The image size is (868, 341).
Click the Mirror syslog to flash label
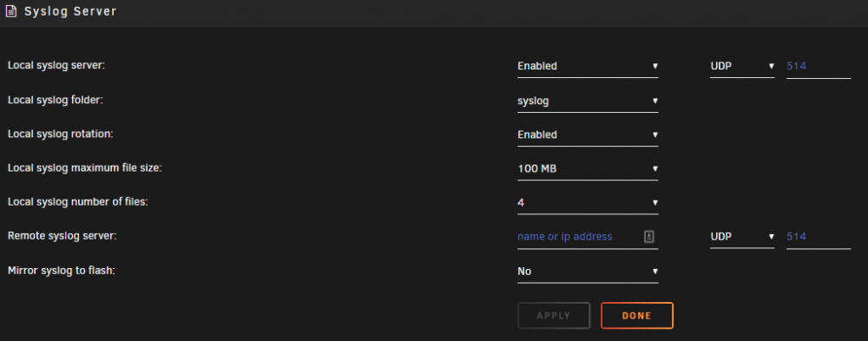point(62,271)
